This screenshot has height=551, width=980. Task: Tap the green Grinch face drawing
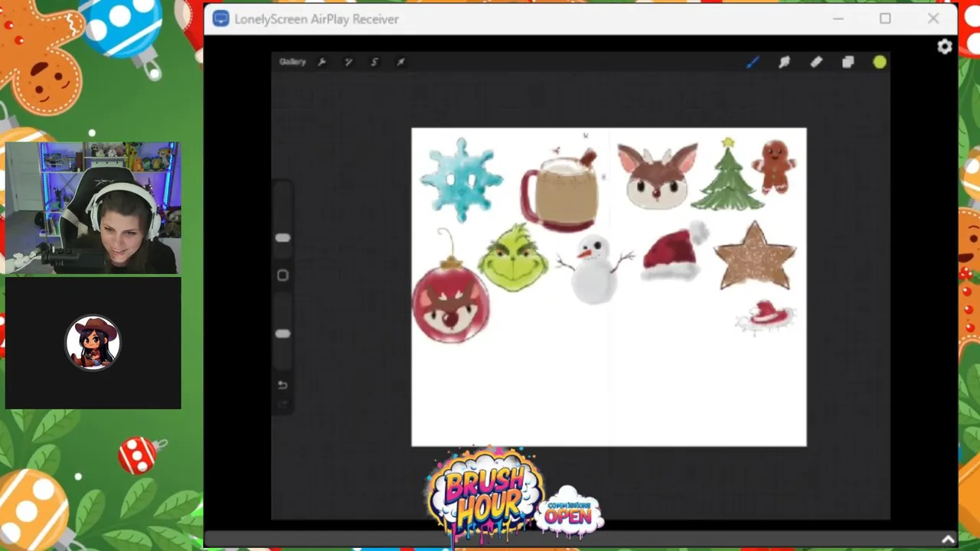coord(513,258)
